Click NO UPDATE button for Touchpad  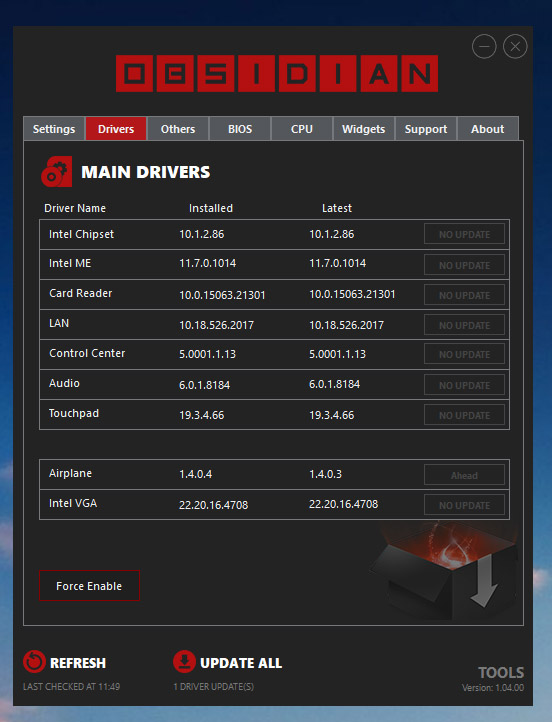click(x=464, y=415)
